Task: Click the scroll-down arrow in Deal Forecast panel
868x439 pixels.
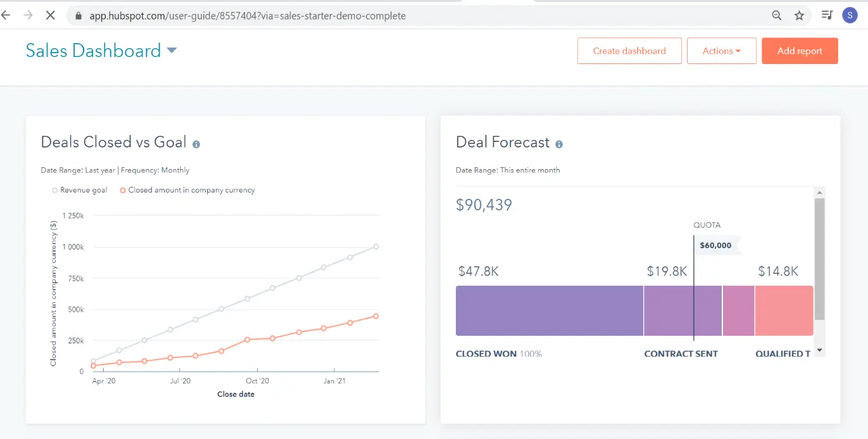Action: (820, 350)
